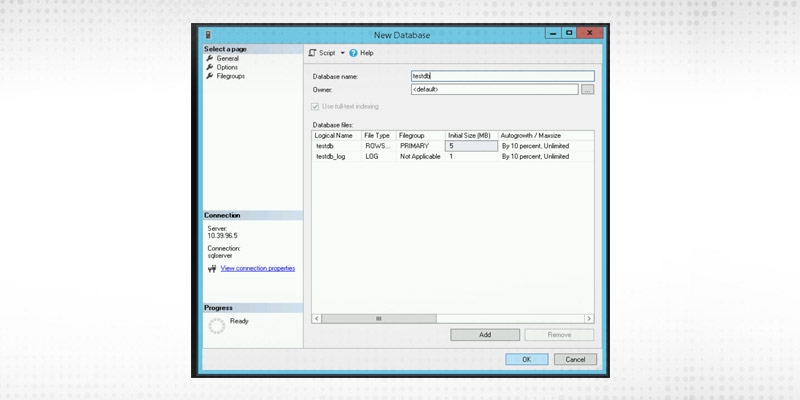Toggle Use full-text indexing checkbox
Viewport: 800px width, 400px height.
[x=315, y=107]
